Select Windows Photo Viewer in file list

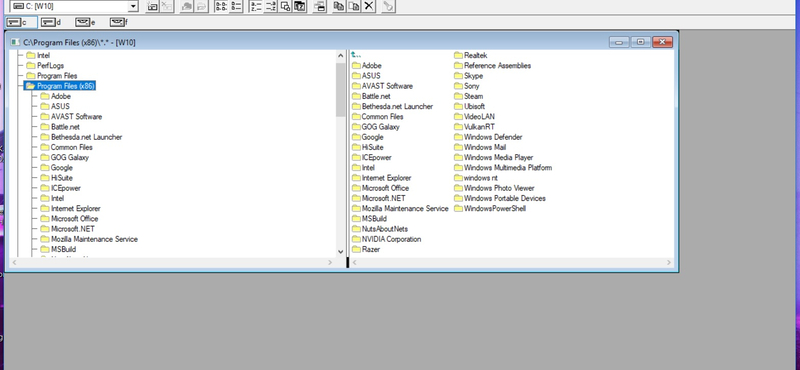point(499,188)
